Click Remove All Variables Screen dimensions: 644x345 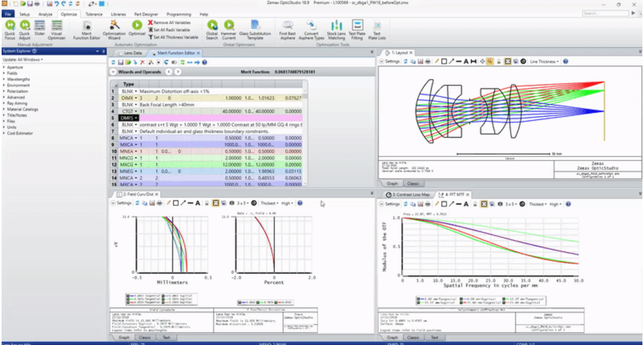pos(169,23)
